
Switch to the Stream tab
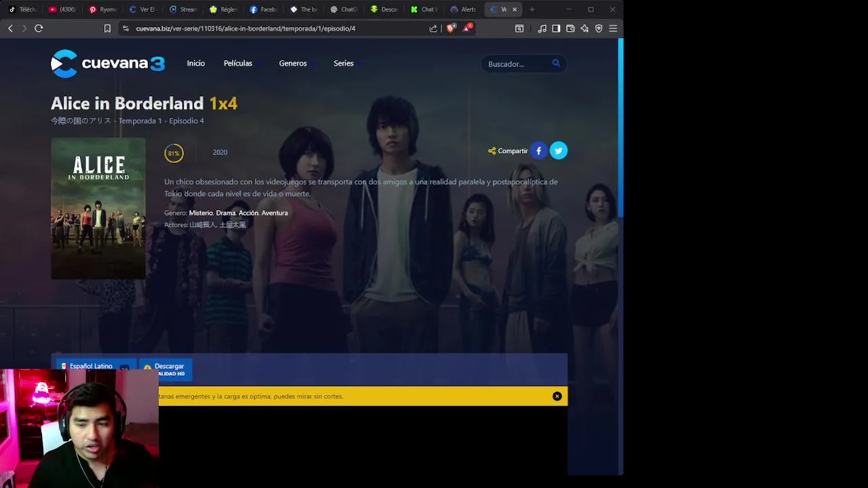183,9
